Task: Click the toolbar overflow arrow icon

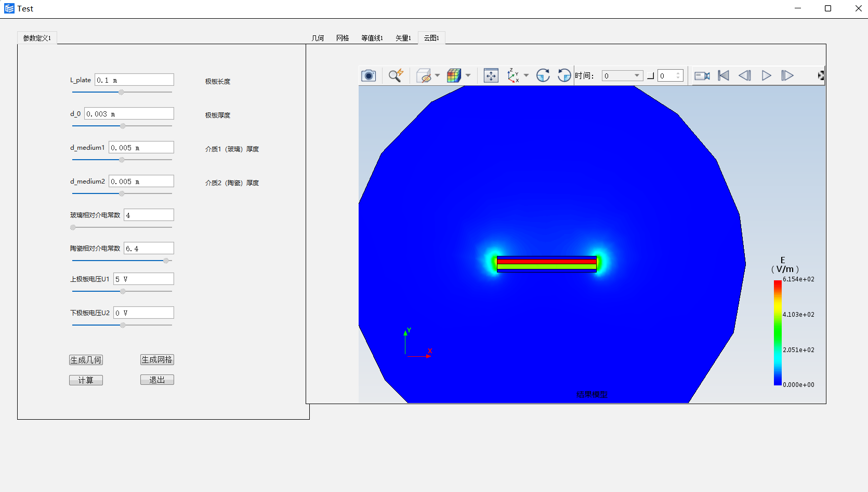Action: pyautogui.click(x=821, y=76)
